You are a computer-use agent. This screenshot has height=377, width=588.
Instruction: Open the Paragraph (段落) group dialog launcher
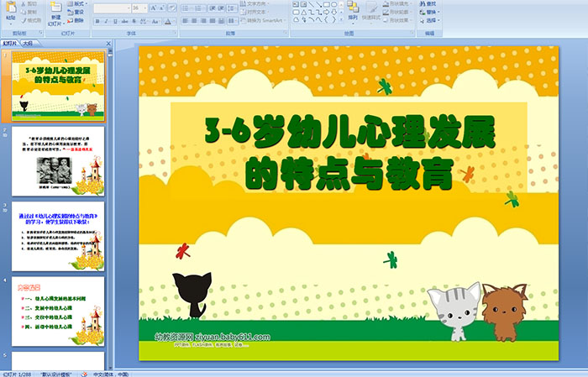tap(286, 34)
